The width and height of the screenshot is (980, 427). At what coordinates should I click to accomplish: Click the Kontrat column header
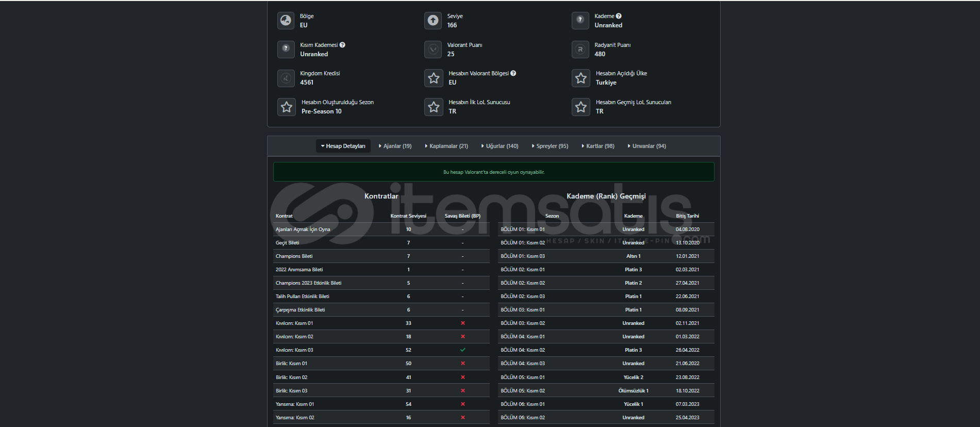[x=284, y=216]
